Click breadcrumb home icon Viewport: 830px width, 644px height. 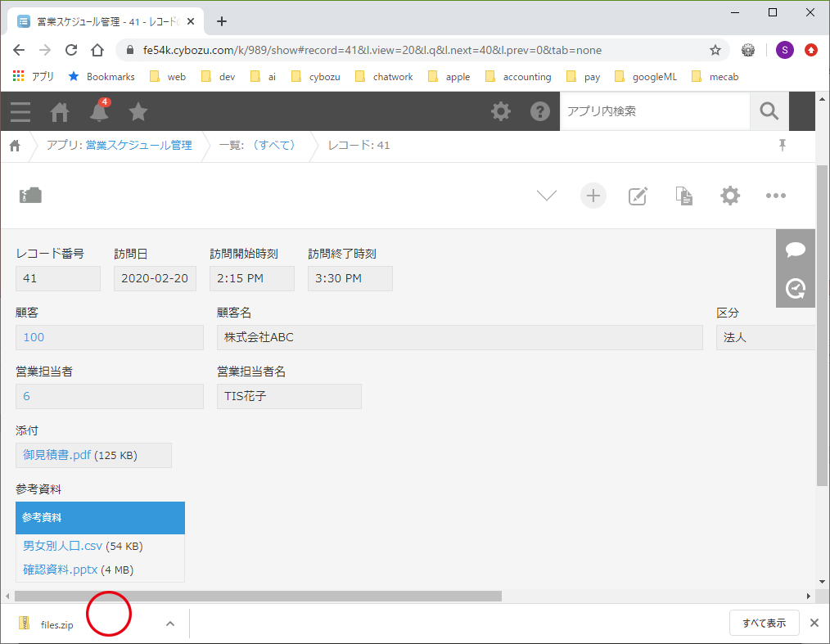tap(15, 146)
